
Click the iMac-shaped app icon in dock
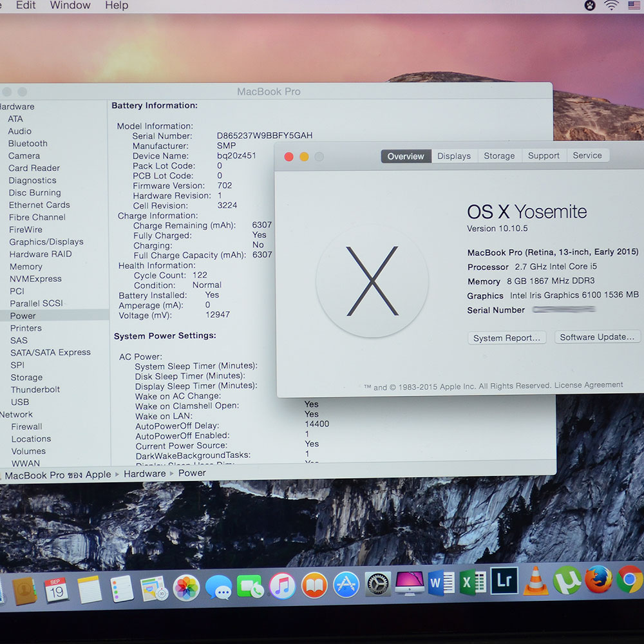[410, 583]
